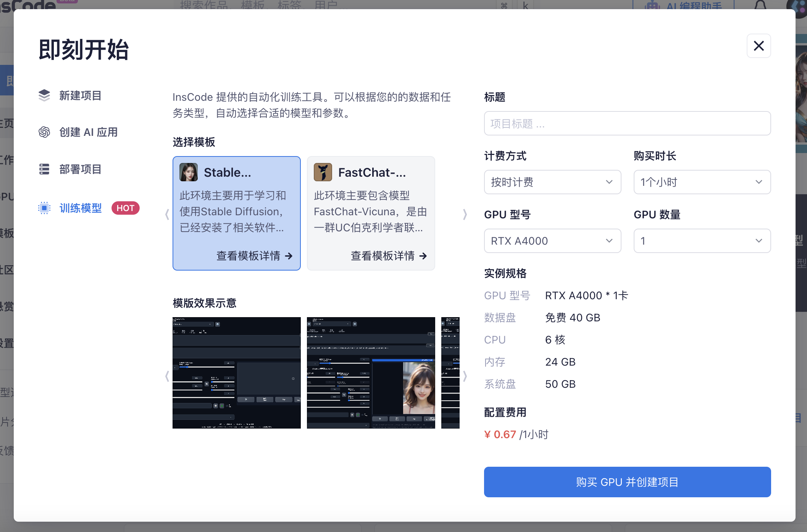Click the server stack icon beside 部署项目
807x532 pixels.
[x=44, y=169]
